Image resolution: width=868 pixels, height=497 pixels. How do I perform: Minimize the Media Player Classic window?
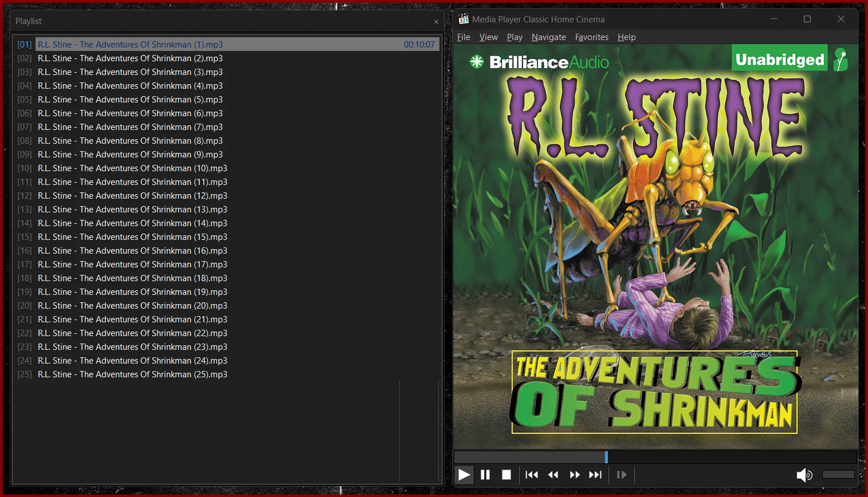pos(774,19)
